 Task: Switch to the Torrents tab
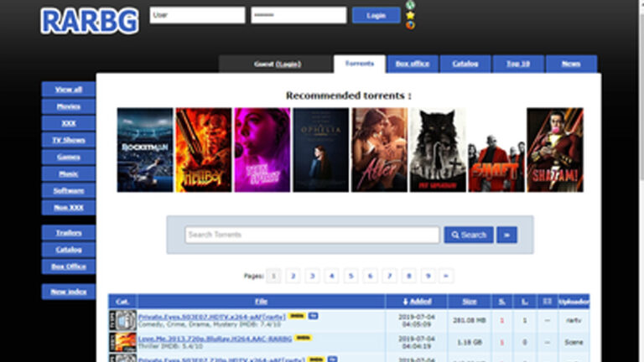[x=360, y=64]
